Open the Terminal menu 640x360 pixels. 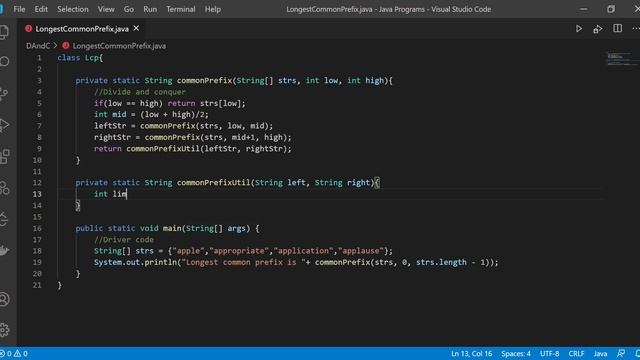click(x=180, y=9)
